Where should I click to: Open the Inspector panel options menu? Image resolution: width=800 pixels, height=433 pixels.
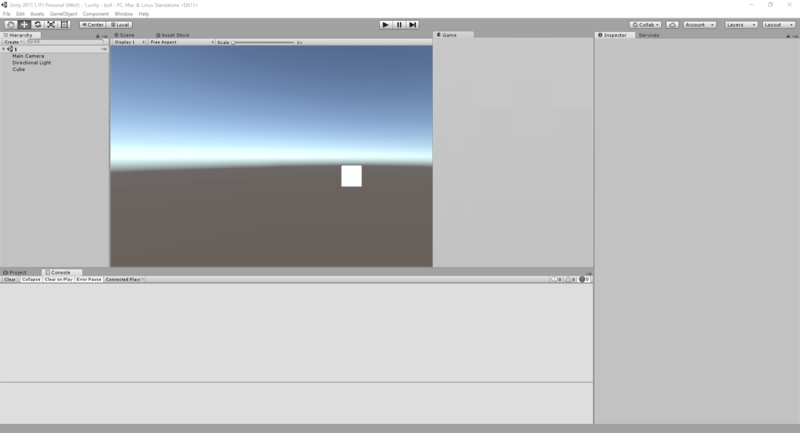(x=794, y=36)
